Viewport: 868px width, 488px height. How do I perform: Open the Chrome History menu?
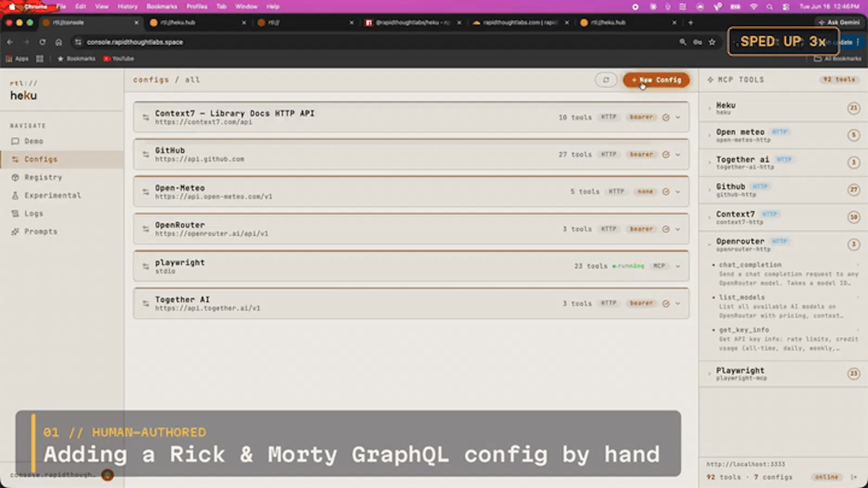point(127,7)
